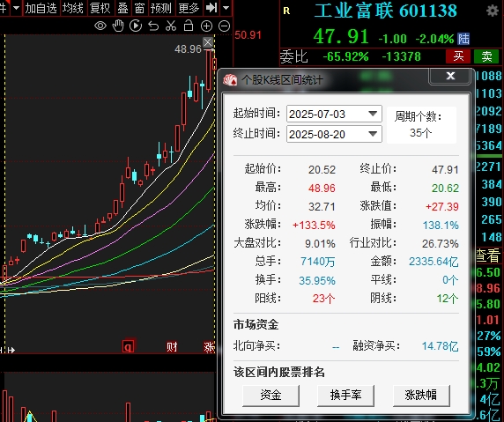Click the 张 marker on chart bottom
504x422 pixels.
[209, 347]
